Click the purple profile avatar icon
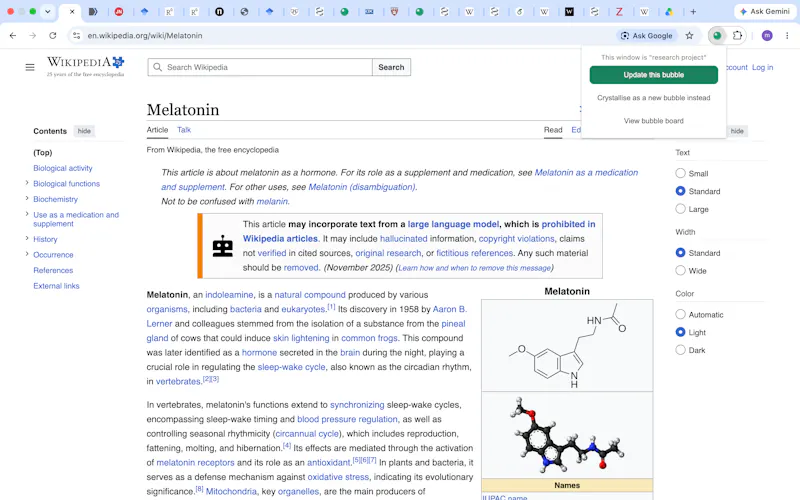Screen dimensions: 800x500 point(767,36)
